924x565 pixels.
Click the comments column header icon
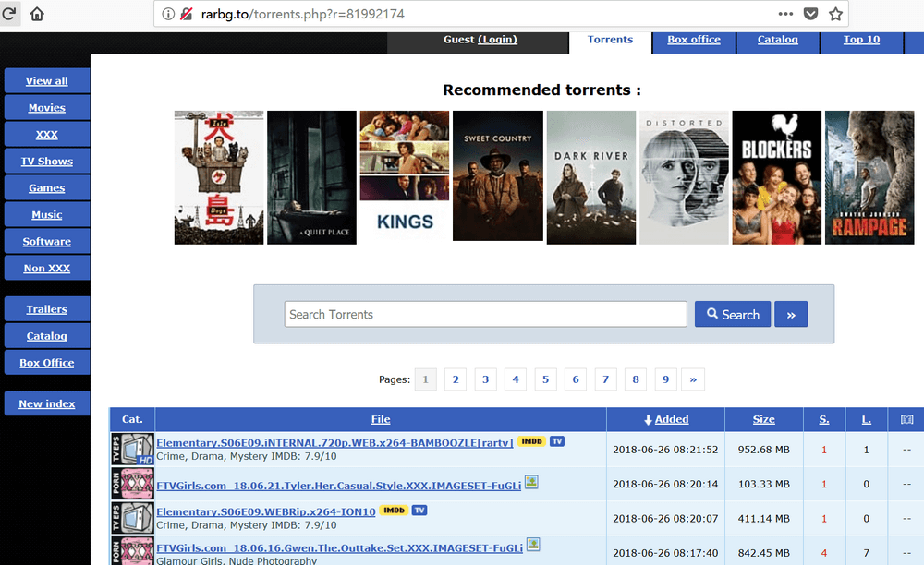pos(907,419)
